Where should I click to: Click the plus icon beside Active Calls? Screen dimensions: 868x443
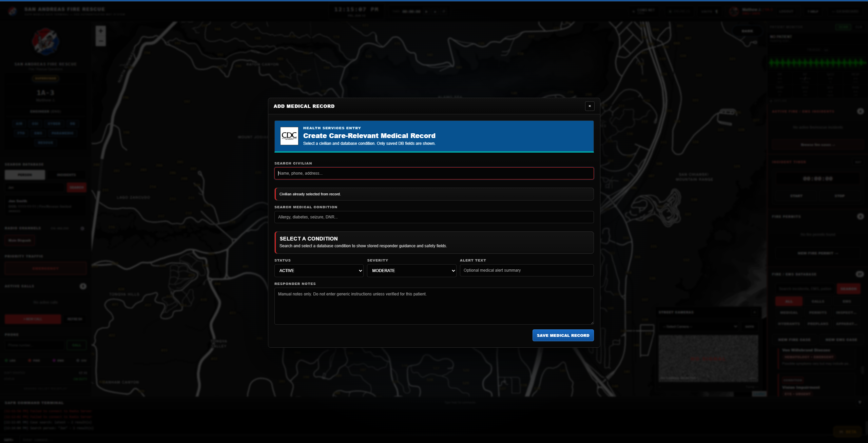click(83, 286)
